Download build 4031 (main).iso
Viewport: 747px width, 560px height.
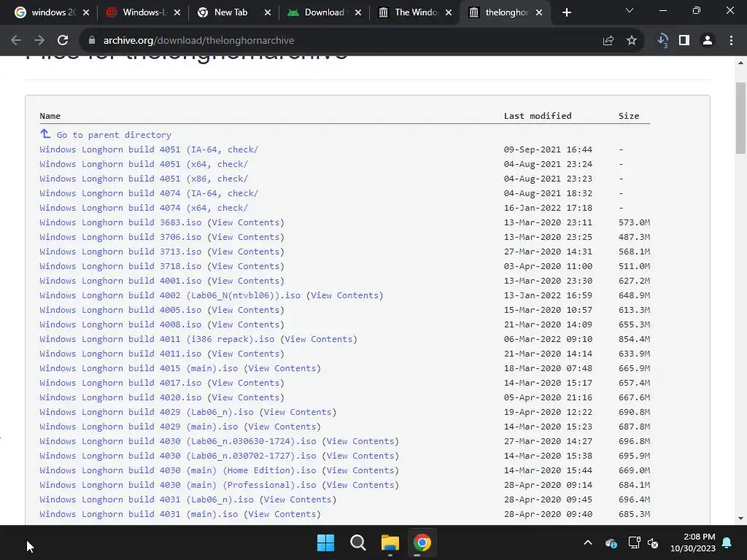tap(139, 514)
